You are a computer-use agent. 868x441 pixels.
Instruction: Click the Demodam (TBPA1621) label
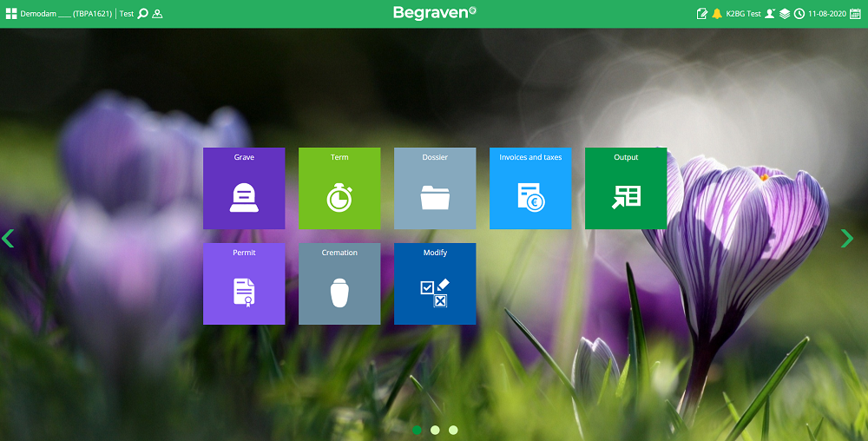tap(67, 14)
